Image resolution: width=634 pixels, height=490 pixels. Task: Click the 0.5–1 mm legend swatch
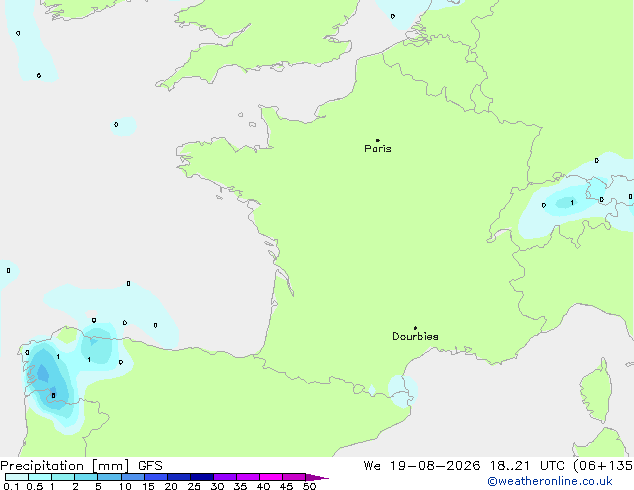40,477
